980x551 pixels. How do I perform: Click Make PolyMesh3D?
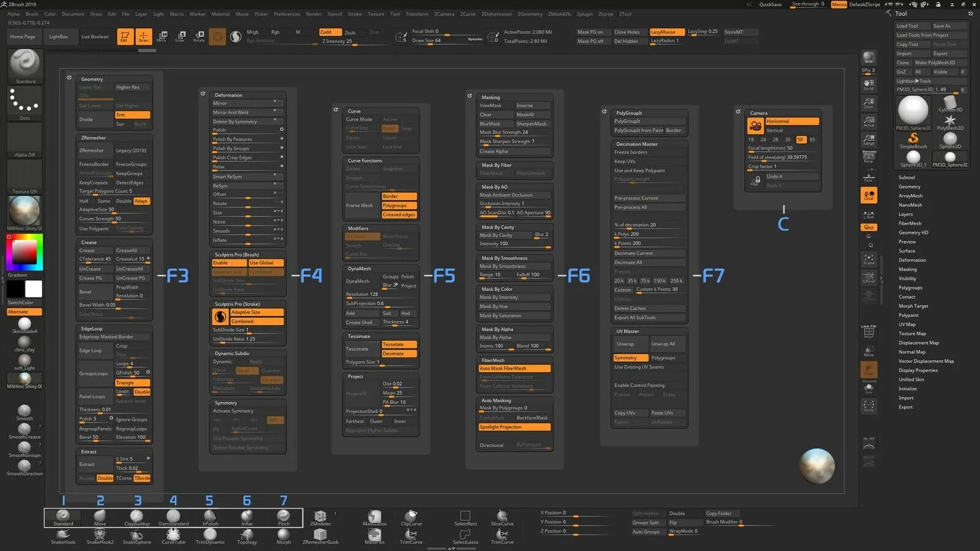(940, 62)
